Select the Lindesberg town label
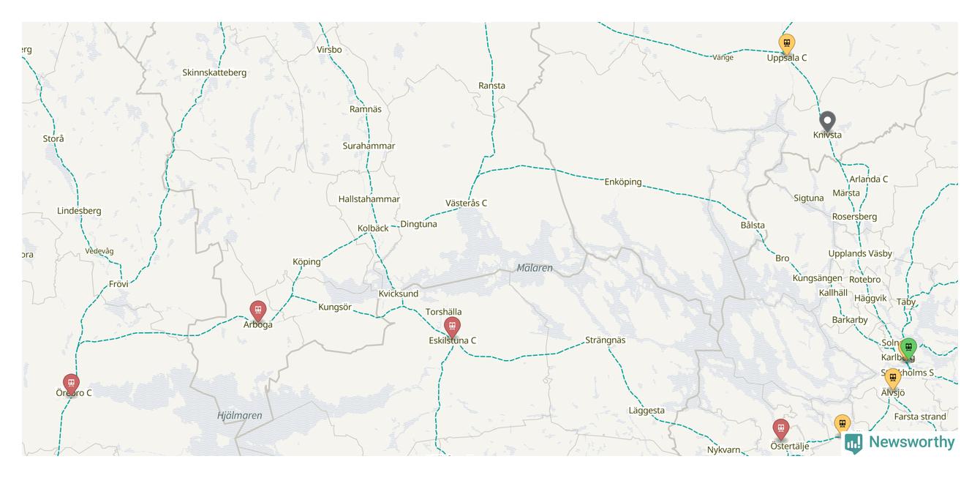Screen dimensions: 980x478 point(79,211)
